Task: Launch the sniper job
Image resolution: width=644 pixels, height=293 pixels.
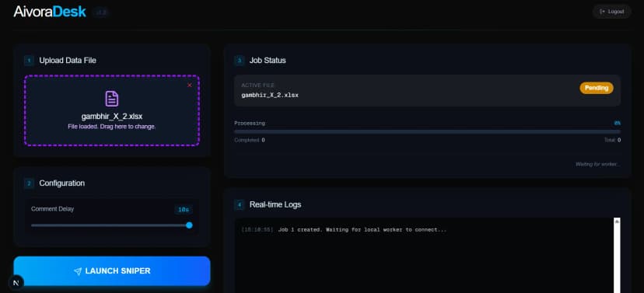Action: pyautogui.click(x=112, y=270)
